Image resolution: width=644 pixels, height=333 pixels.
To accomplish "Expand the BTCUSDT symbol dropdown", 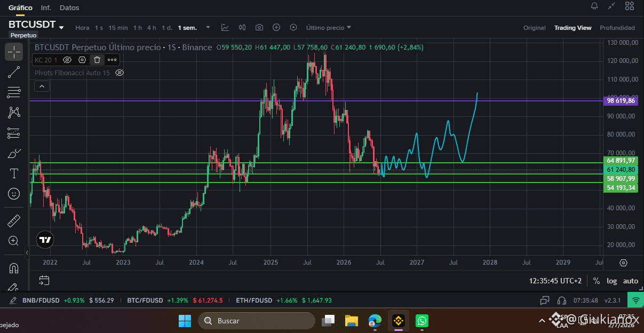I will [61, 28].
